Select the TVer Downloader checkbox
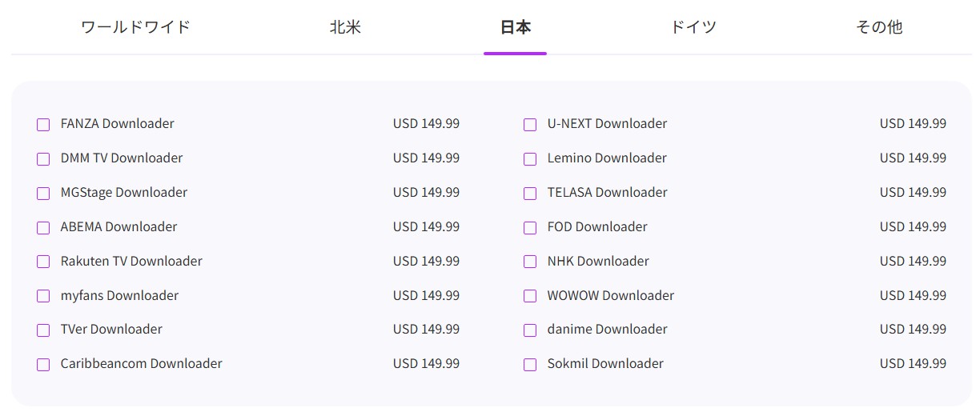Viewport: 980px width, 416px height. click(x=43, y=330)
